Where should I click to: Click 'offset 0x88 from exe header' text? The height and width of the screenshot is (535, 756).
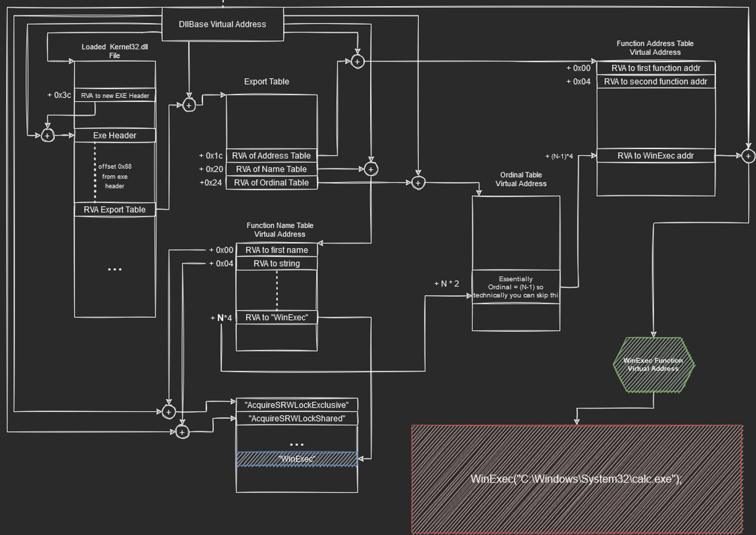pyautogui.click(x=115, y=176)
